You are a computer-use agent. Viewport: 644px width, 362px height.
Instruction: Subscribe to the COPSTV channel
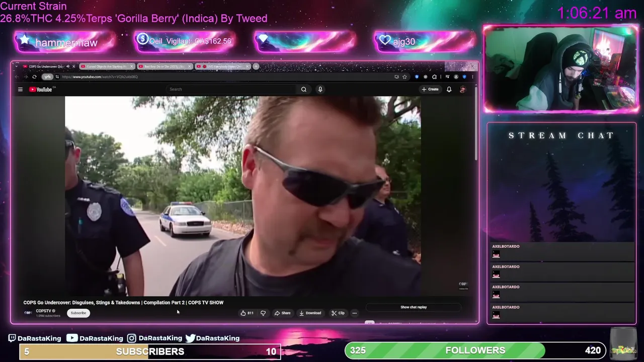point(78,313)
